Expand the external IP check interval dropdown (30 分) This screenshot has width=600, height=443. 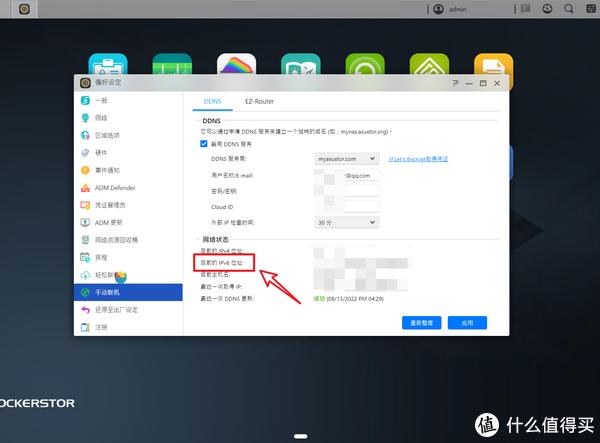tap(347, 222)
